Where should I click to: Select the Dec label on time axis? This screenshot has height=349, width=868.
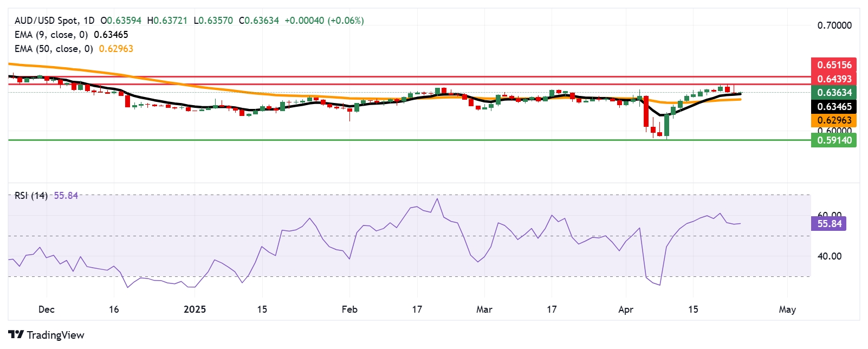click(x=47, y=309)
